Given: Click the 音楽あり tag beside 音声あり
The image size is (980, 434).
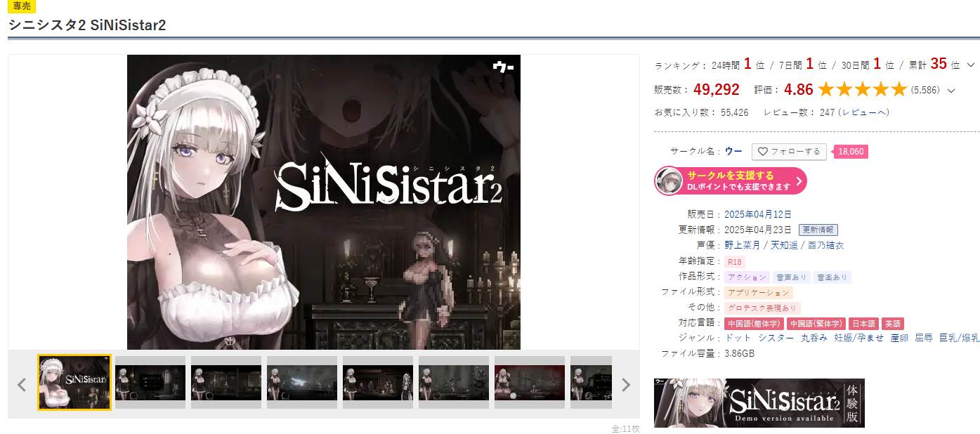Looking at the screenshot, I should [832, 277].
